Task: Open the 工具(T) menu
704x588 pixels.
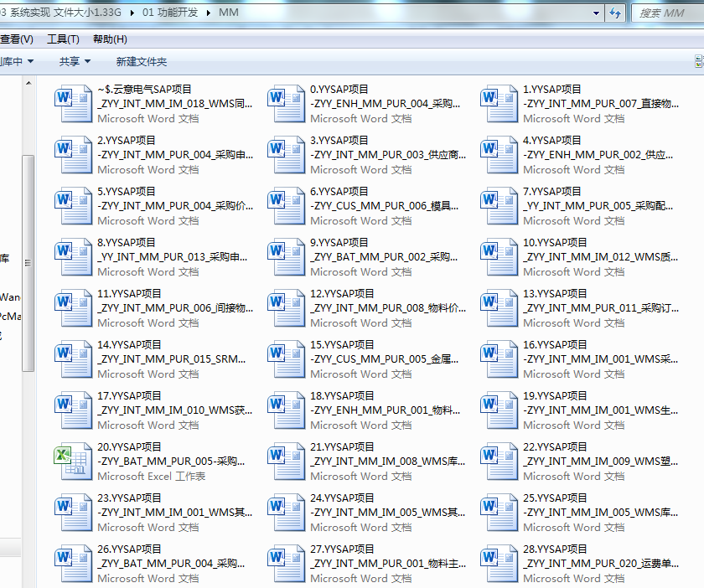Action: pos(63,39)
